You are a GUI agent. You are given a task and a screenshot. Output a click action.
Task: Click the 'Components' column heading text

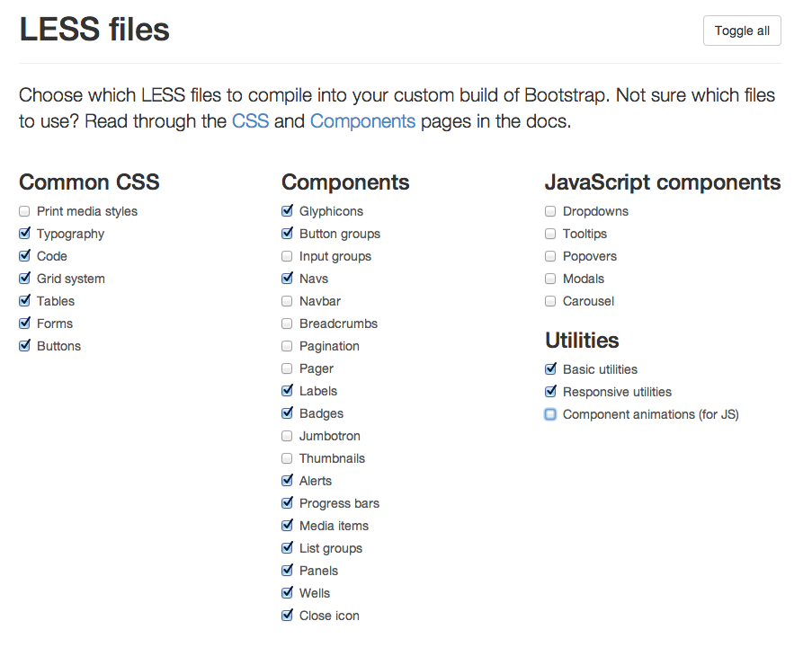click(345, 182)
